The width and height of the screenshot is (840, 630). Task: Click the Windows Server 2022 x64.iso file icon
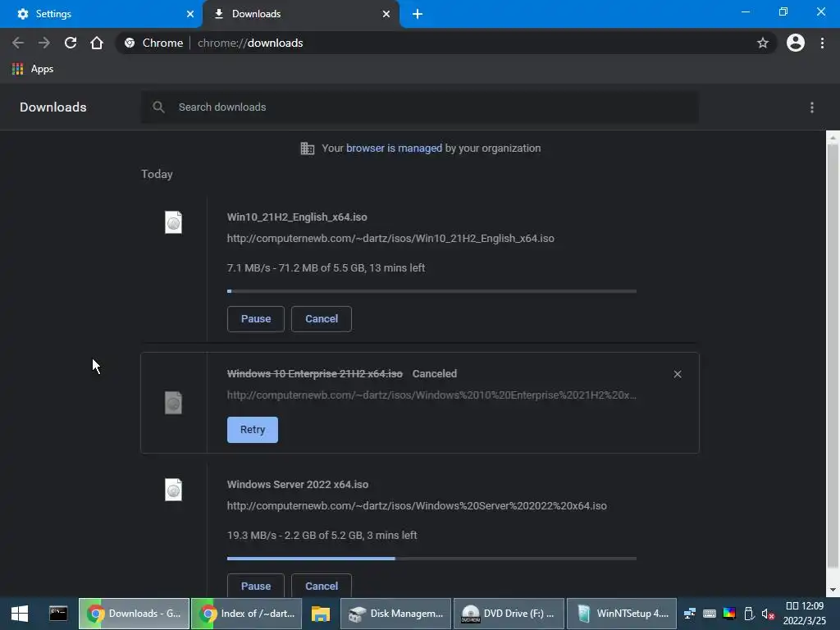click(x=173, y=490)
